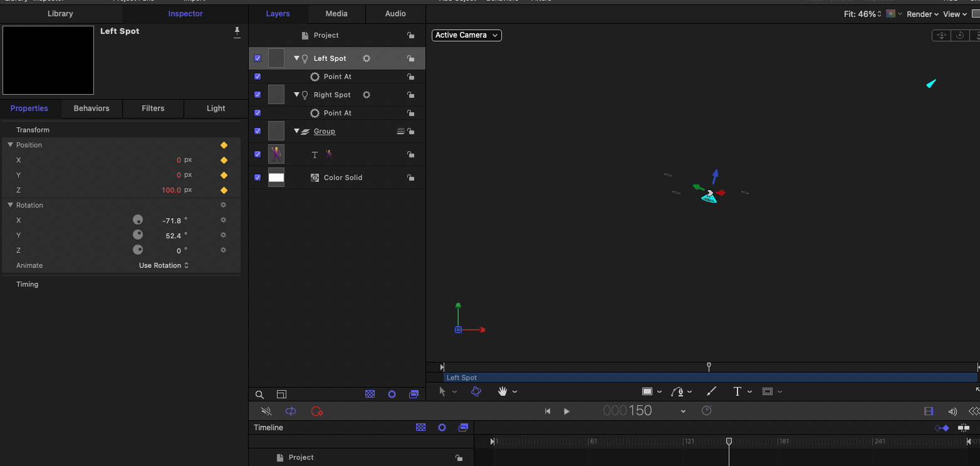
Task: Switch to the Library tab
Action: [x=60, y=13]
